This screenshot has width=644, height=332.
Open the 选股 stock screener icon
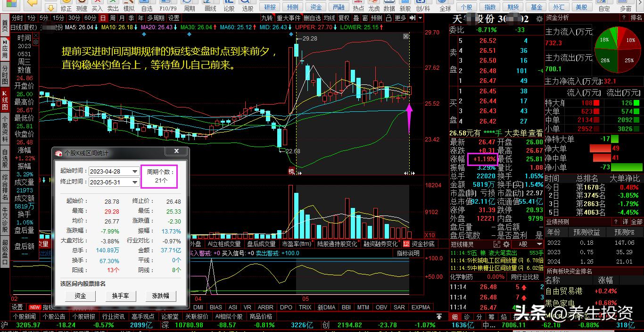[248, 6]
